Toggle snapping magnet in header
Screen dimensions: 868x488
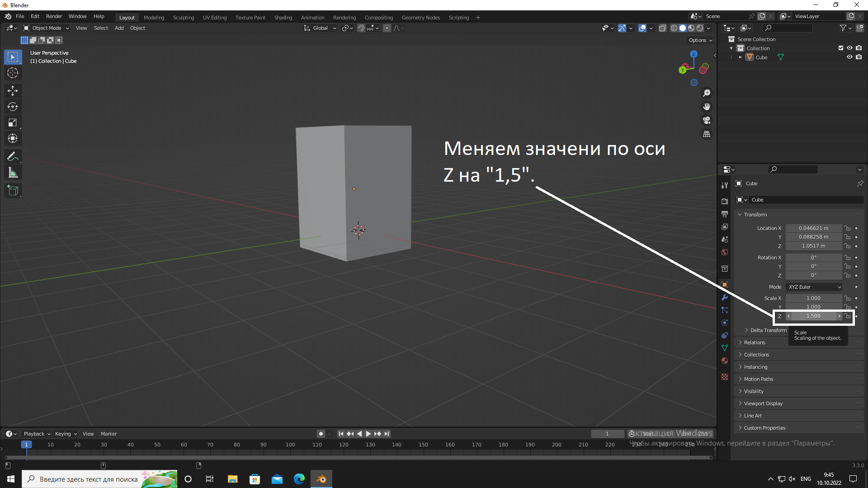pyautogui.click(x=361, y=28)
